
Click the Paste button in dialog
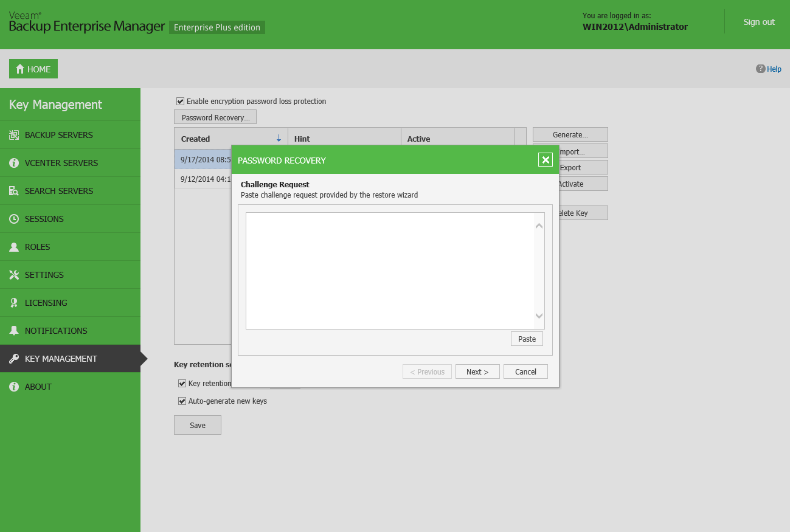pyautogui.click(x=527, y=339)
